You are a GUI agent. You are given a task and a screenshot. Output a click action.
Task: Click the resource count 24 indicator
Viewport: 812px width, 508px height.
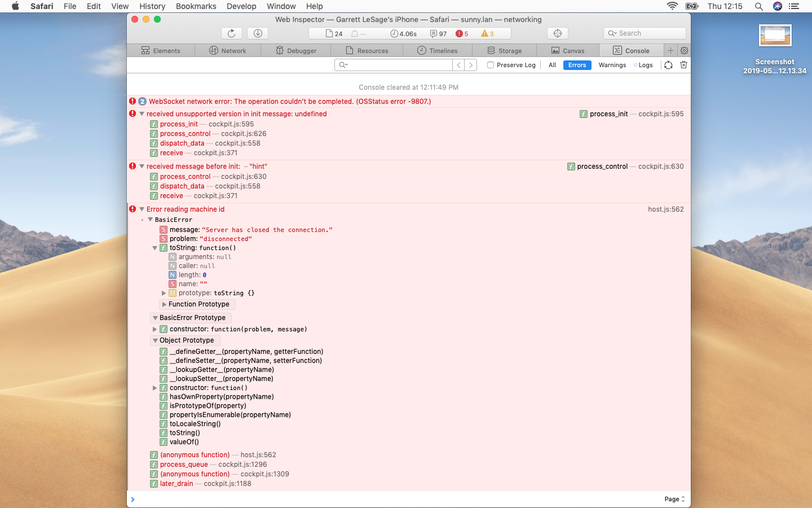point(334,34)
